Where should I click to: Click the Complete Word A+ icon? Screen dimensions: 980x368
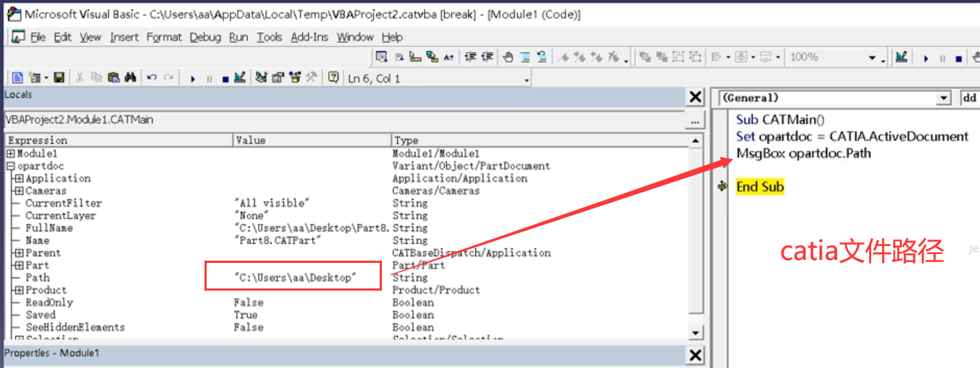click(x=449, y=57)
